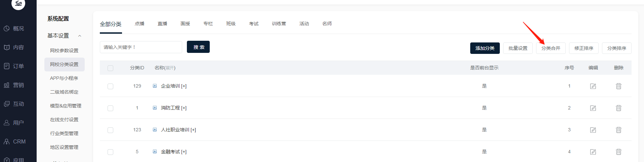
Task: Open the edit icon for 消防工程
Action: [593, 108]
